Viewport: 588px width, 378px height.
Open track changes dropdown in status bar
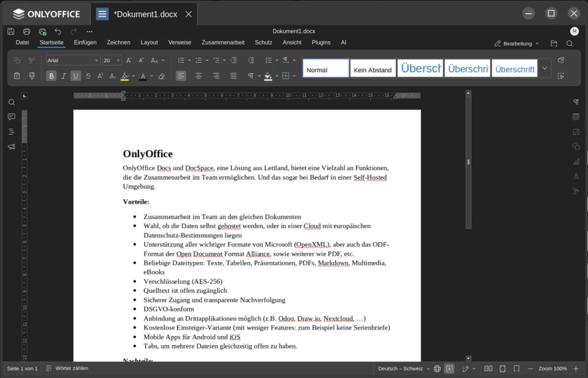tap(469, 369)
